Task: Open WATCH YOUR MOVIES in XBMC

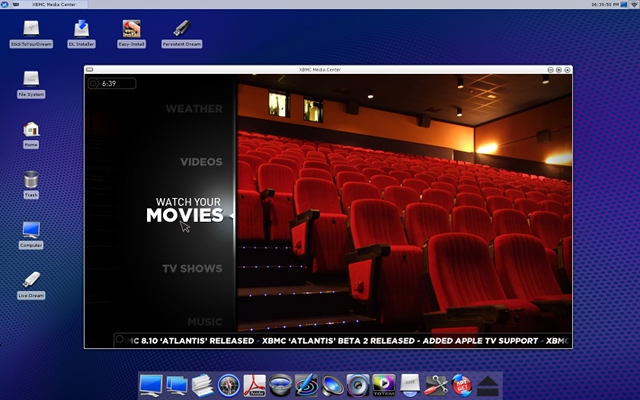Action: (185, 211)
